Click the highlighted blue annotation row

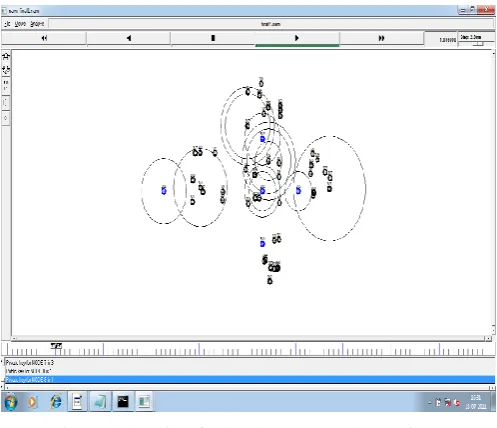[x=250, y=379]
